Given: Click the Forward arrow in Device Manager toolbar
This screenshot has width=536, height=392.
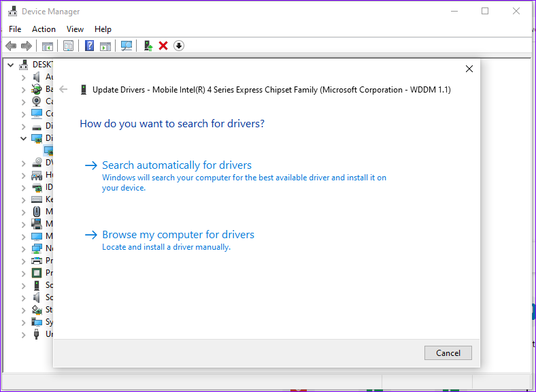Looking at the screenshot, I should point(27,46).
